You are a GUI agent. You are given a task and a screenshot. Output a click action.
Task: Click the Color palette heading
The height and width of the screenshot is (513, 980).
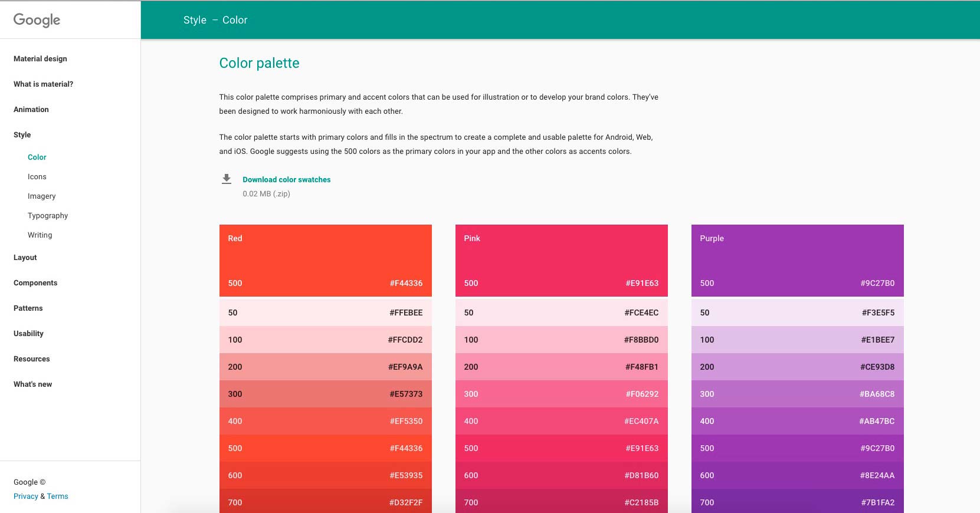[259, 63]
